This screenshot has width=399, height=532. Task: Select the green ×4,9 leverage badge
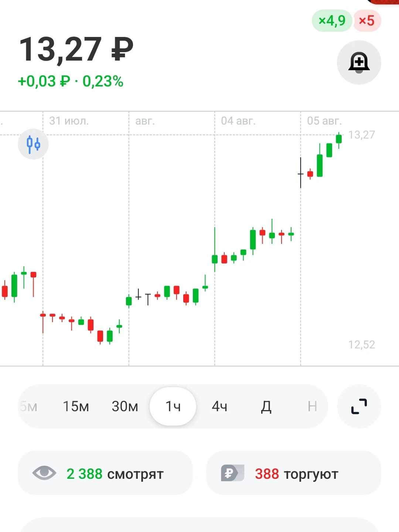332,21
